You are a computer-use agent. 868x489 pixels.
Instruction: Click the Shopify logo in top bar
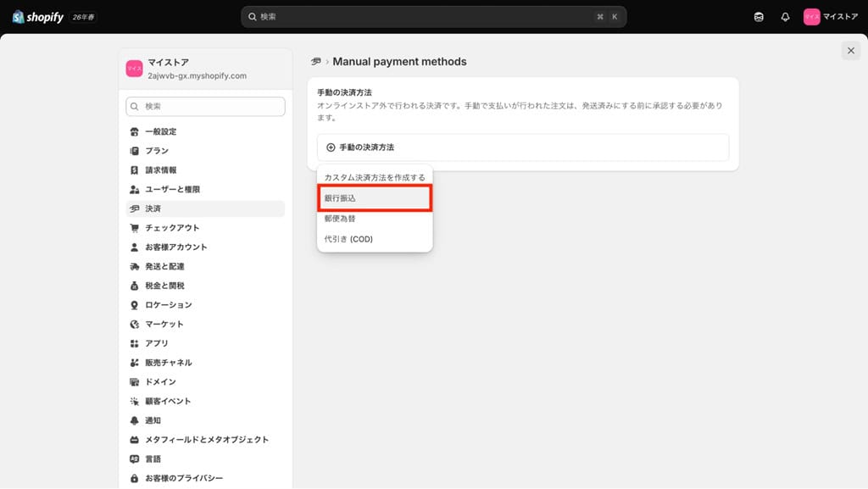[37, 17]
